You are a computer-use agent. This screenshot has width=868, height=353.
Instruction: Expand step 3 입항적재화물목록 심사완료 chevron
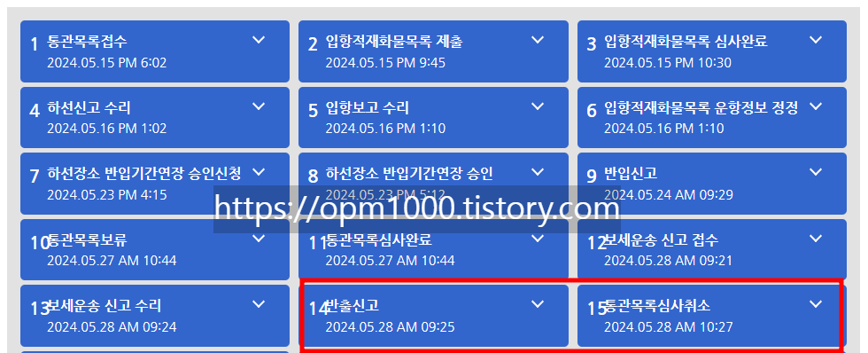point(816,40)
